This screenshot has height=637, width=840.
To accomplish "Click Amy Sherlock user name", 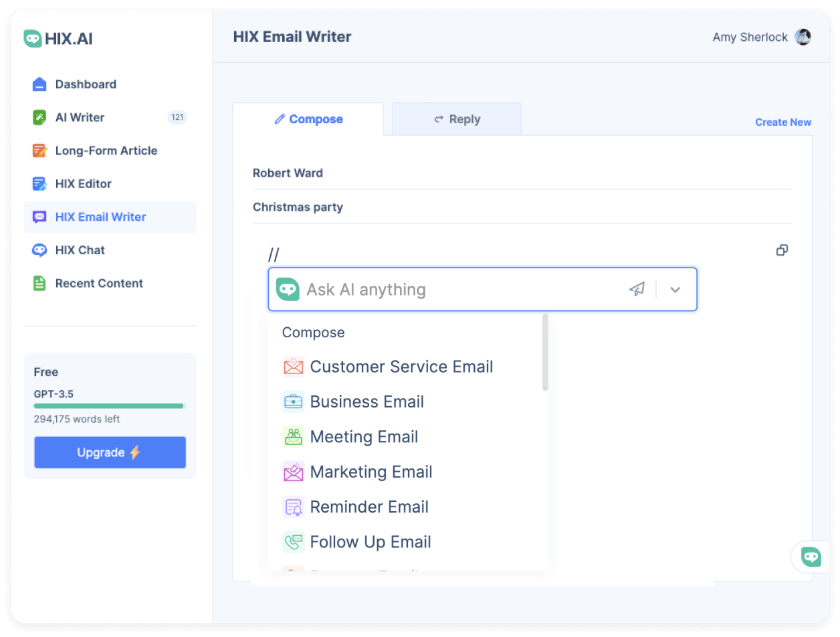I will click(x=750, y=37).
